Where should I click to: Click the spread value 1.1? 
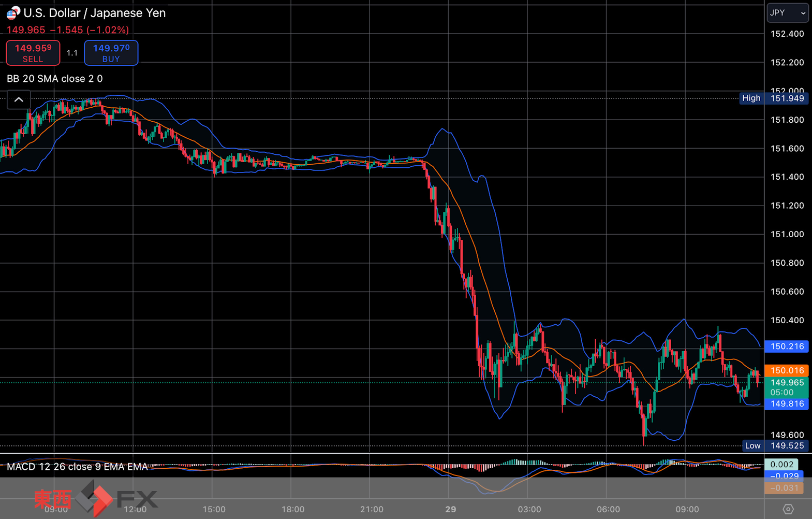coord(72,53)
